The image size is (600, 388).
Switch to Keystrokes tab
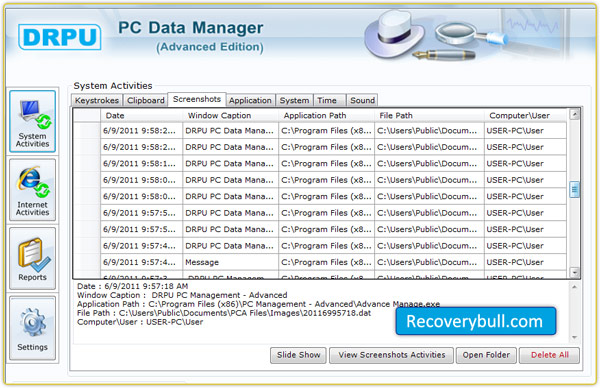pos(97,100)
